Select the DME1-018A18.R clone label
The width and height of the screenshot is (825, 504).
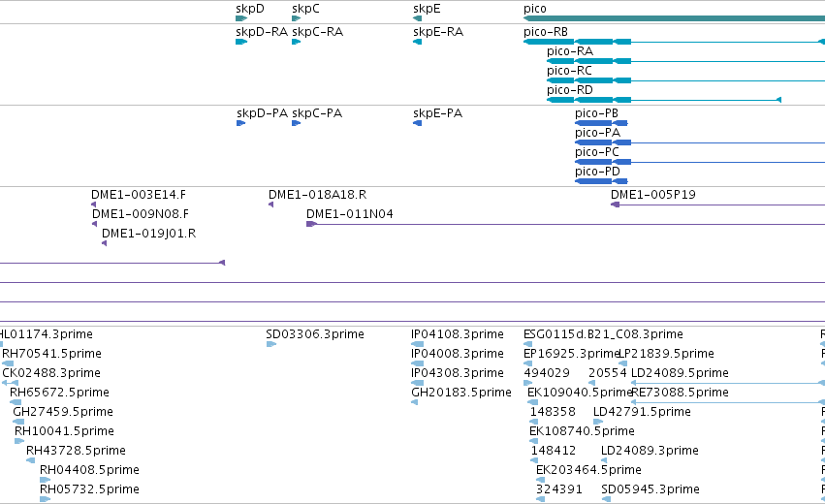pyautogui.click(x=317, y=195)
